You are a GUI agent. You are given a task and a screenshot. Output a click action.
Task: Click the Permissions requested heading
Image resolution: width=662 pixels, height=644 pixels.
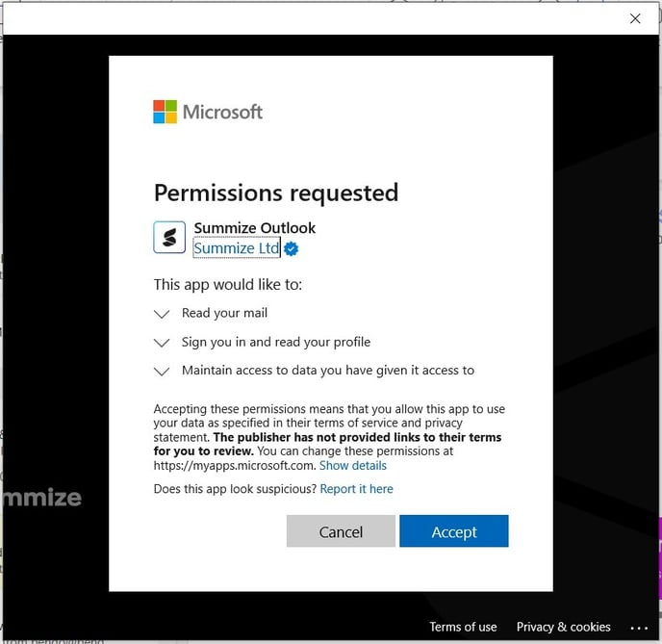(275, 193)
